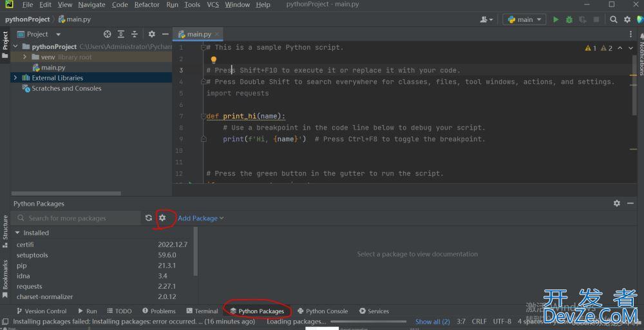Open the Problems tool tab
644x330 pixels.
pos(159,311)
